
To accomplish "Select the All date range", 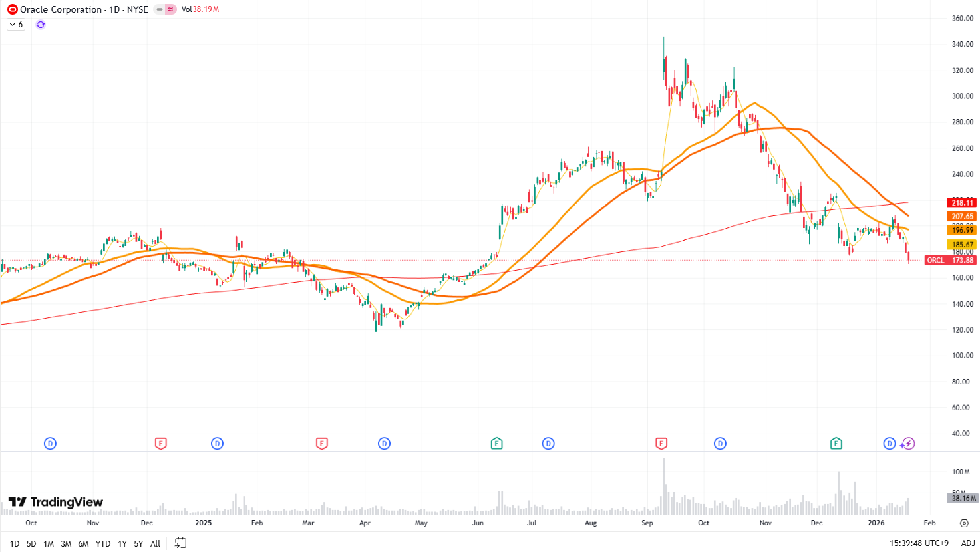I will (156, 543).
